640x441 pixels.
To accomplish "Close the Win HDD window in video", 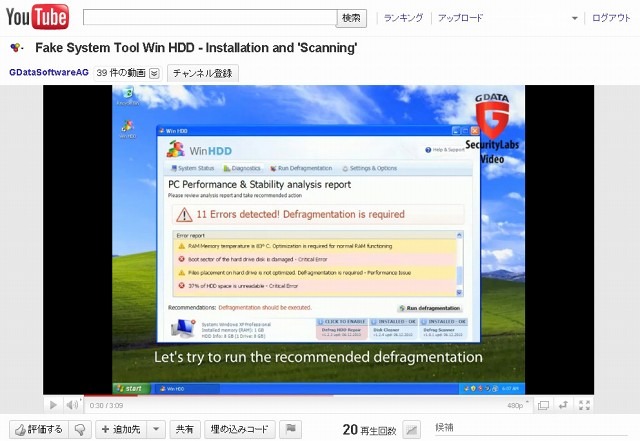I will pyautogui.click(x=474, y=131).
